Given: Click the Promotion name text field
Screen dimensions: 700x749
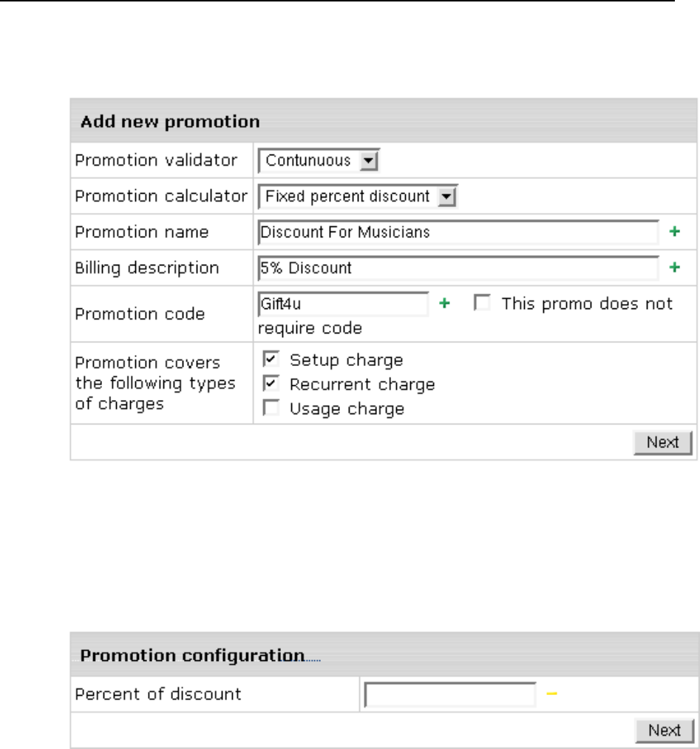Looking at the screenshot, I should [458, 232].
